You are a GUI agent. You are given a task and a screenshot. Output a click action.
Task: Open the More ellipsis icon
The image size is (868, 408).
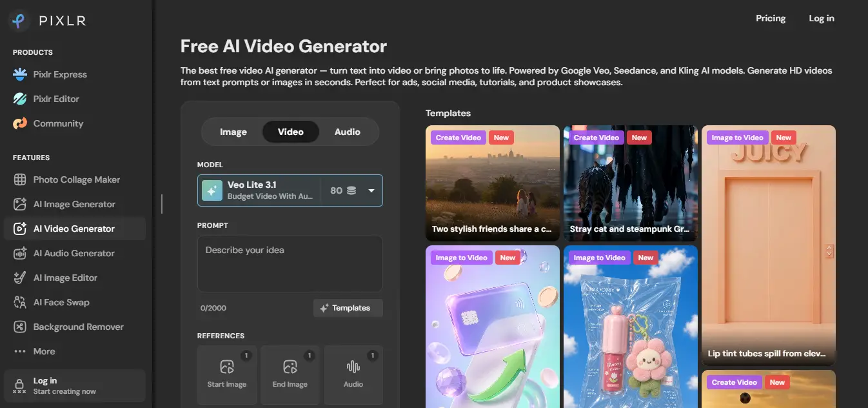click(x=20, y=351)
